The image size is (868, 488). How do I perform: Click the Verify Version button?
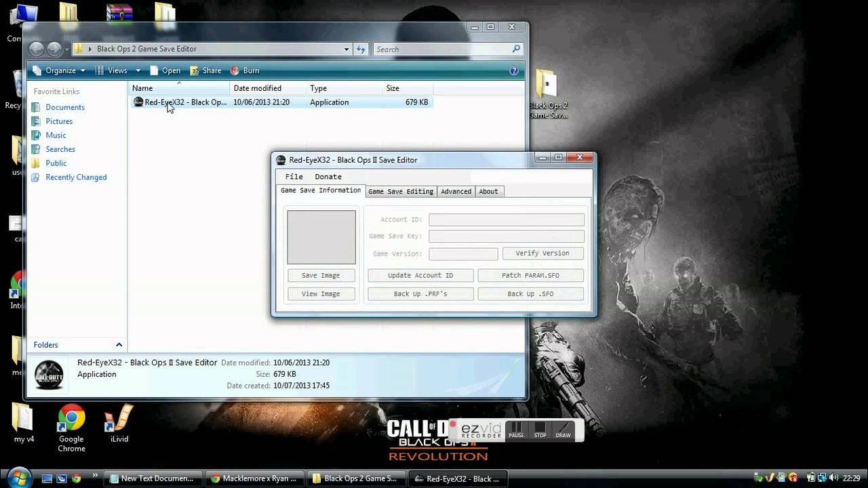pyautogui.click(x=542, y=253)
